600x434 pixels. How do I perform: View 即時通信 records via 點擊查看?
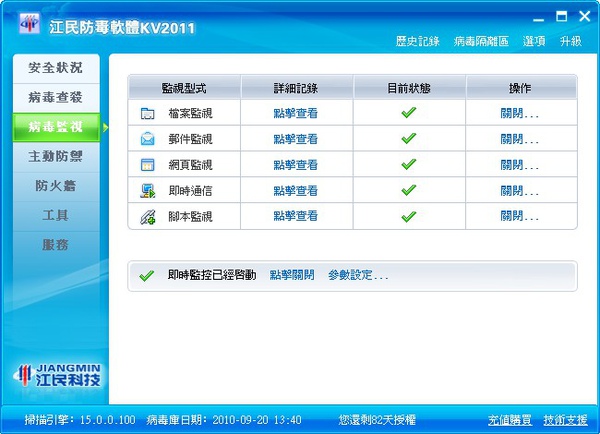point(295,191)
